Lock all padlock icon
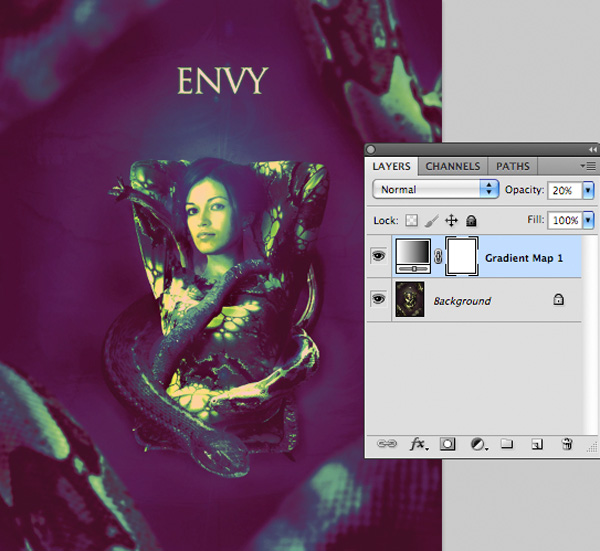Viewport: 600px width, 551px height. [471, 221]
